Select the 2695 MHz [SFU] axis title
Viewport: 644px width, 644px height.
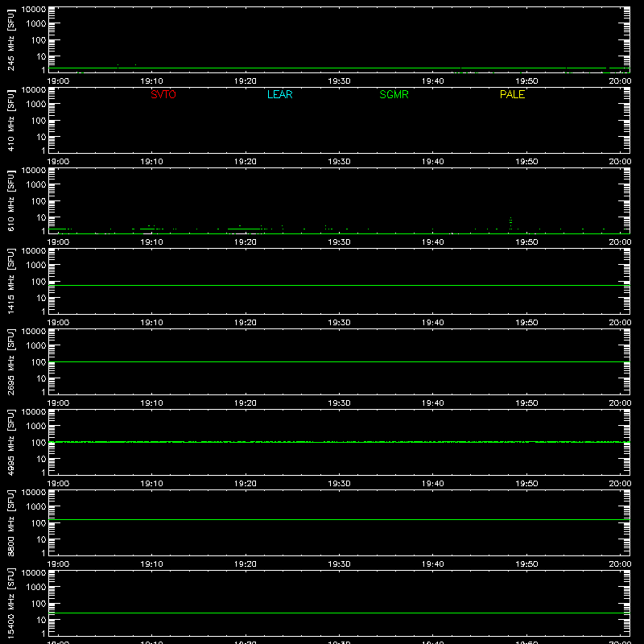[x=10, y=362]
